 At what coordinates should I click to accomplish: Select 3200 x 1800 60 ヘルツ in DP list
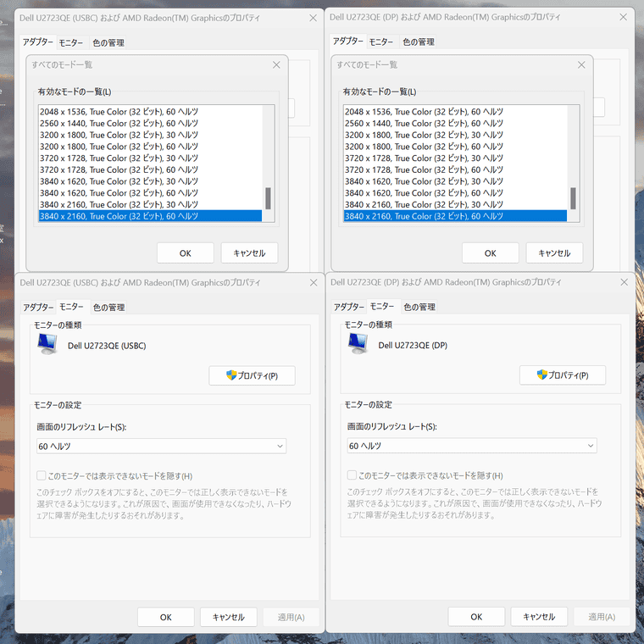pos(456,147)
